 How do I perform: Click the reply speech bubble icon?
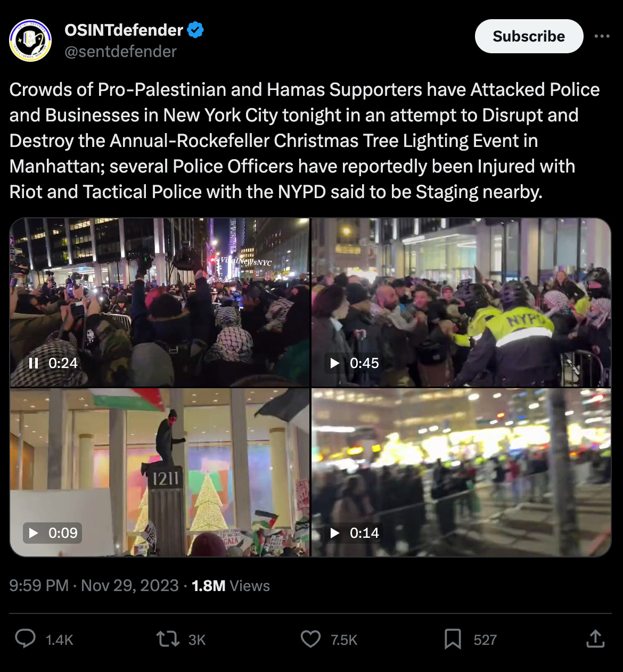tap(25, 639)
